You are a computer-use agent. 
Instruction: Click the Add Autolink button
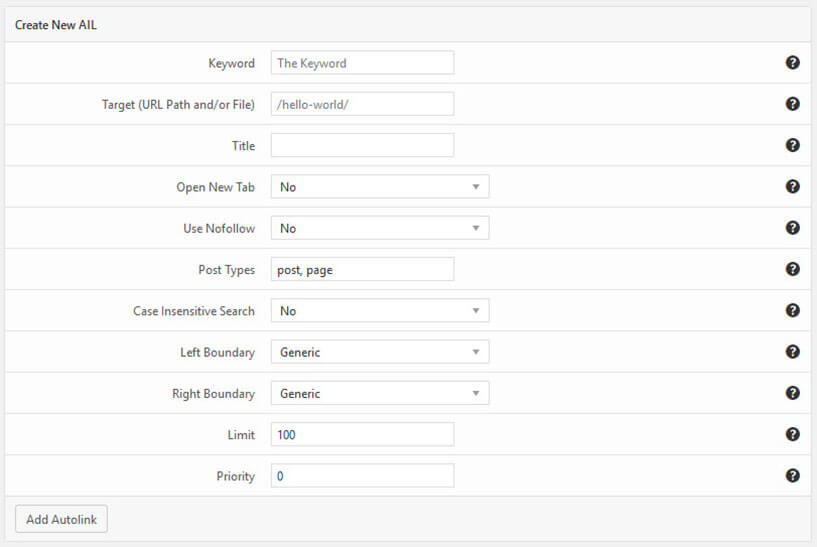[61, 519]
